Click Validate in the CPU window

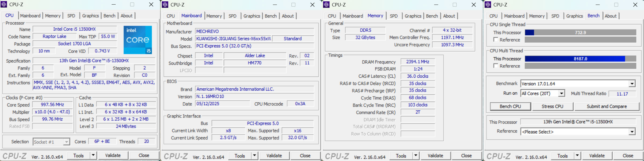point(113,155)
